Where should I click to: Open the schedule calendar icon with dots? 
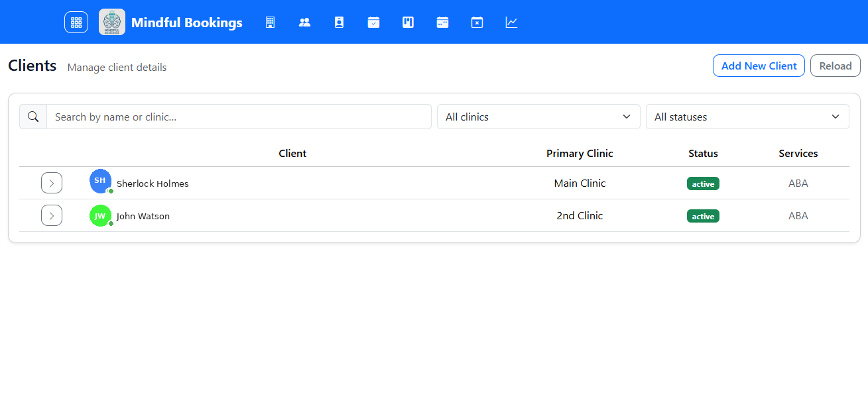click(x=442, y=22)
